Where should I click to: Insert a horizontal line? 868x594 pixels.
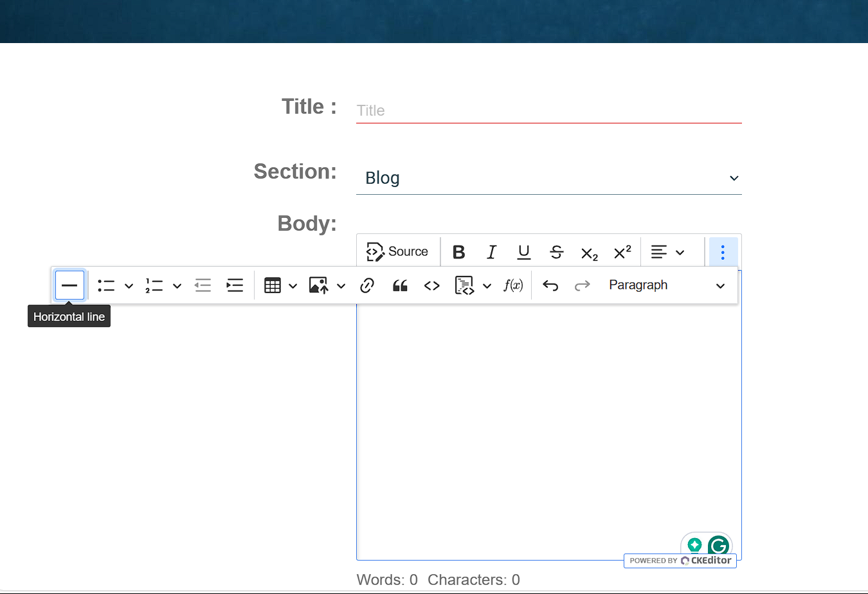69,285
